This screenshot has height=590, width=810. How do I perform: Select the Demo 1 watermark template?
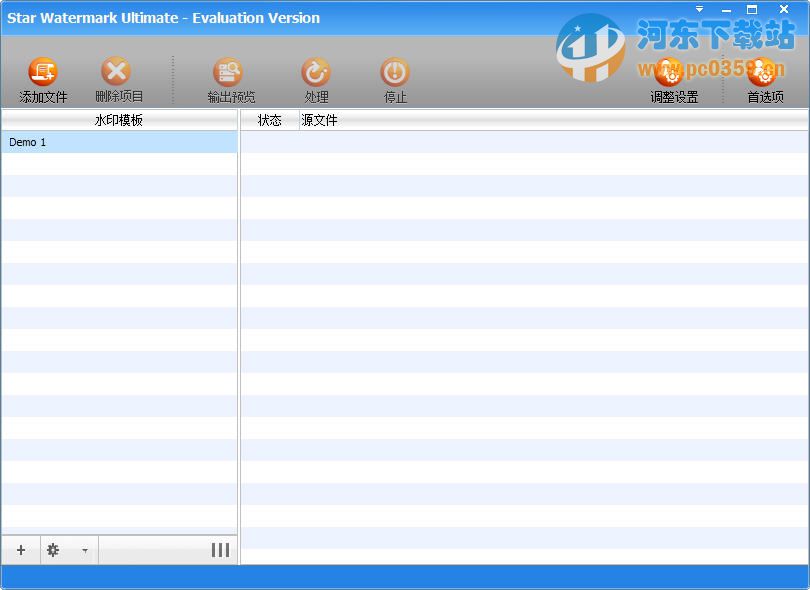click(60, 142)
